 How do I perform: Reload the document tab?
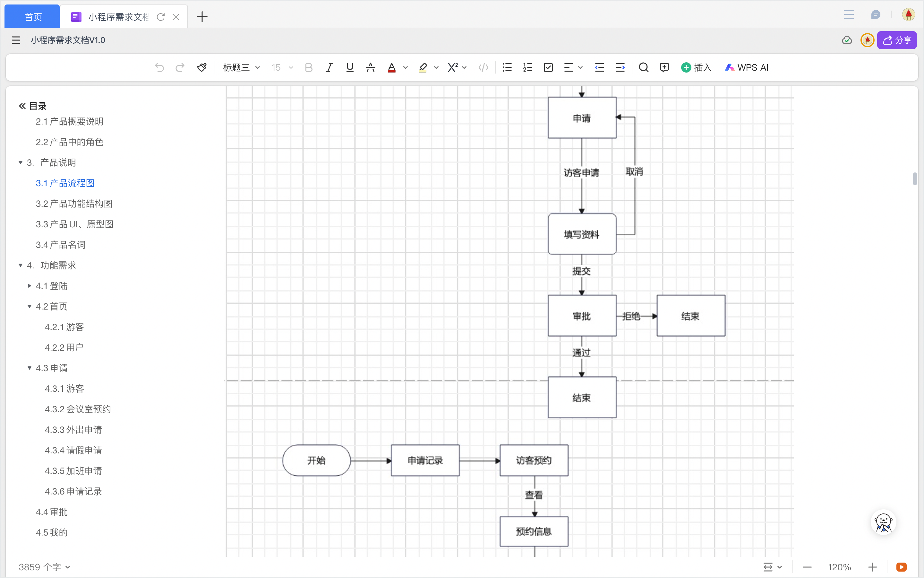pos(161,17)
